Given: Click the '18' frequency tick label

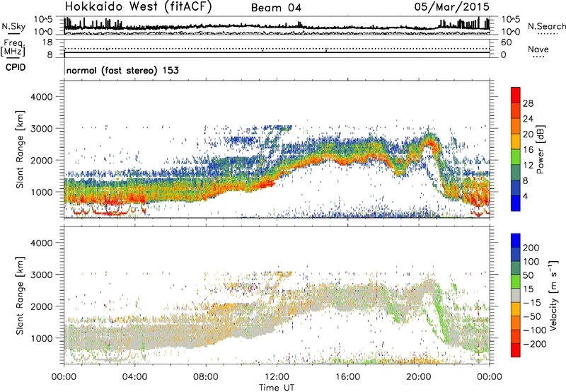Looking at the screenshot, I should 47,42.
